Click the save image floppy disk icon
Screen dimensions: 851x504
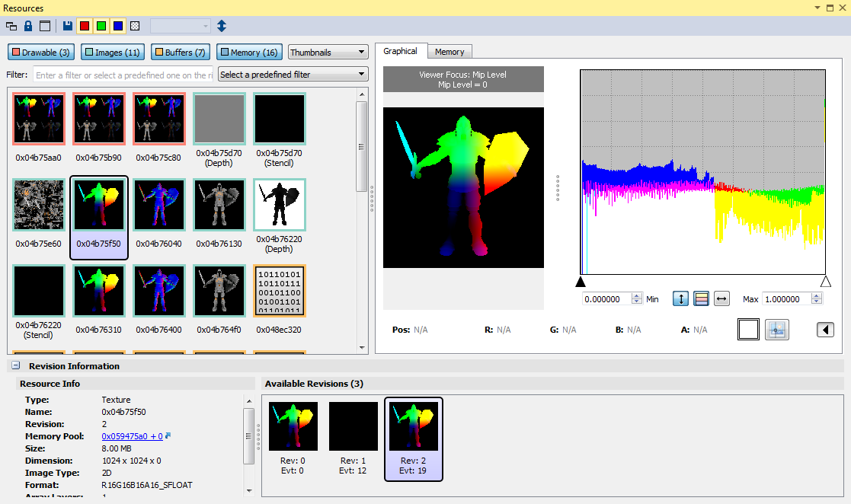click(x=68, y=26)
